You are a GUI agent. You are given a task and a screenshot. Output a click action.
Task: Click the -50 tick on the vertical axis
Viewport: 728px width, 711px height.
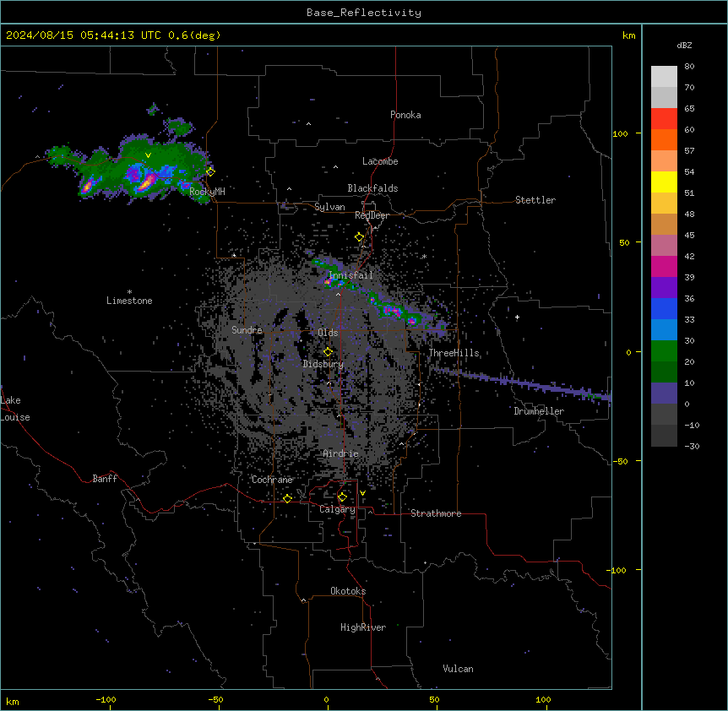pos(620,461)
